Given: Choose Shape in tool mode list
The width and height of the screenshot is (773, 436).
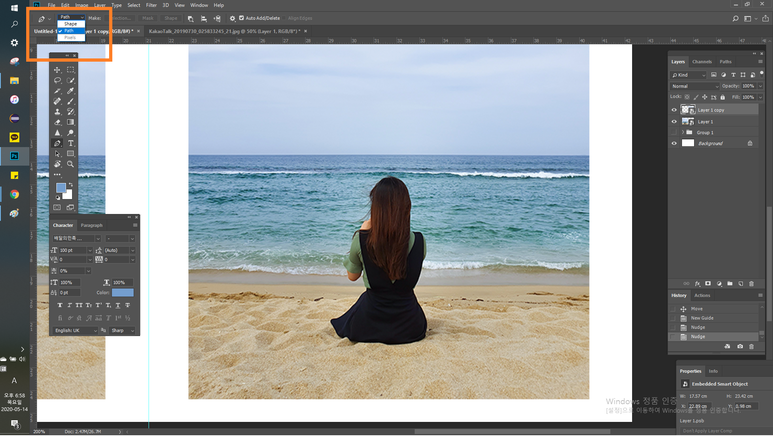Looking at the screenshot, I should (x=71, y=24).
